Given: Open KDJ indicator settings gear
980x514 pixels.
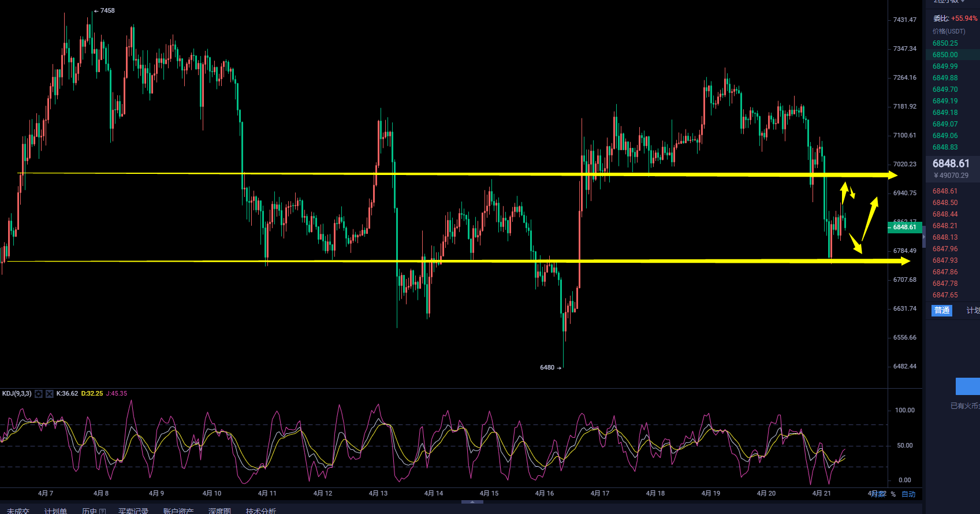Looking at the screenshot, I should 39,394.
